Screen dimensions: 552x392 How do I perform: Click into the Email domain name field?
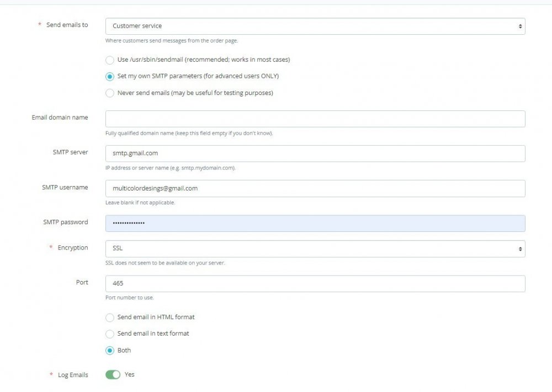pyautogui.click(x=315, y=118)
